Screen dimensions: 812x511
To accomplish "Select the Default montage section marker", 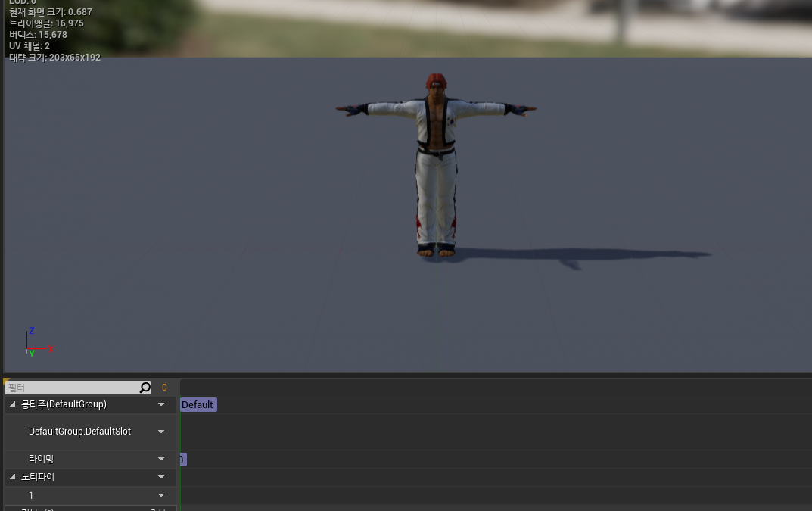I will (x=198, y=405).
